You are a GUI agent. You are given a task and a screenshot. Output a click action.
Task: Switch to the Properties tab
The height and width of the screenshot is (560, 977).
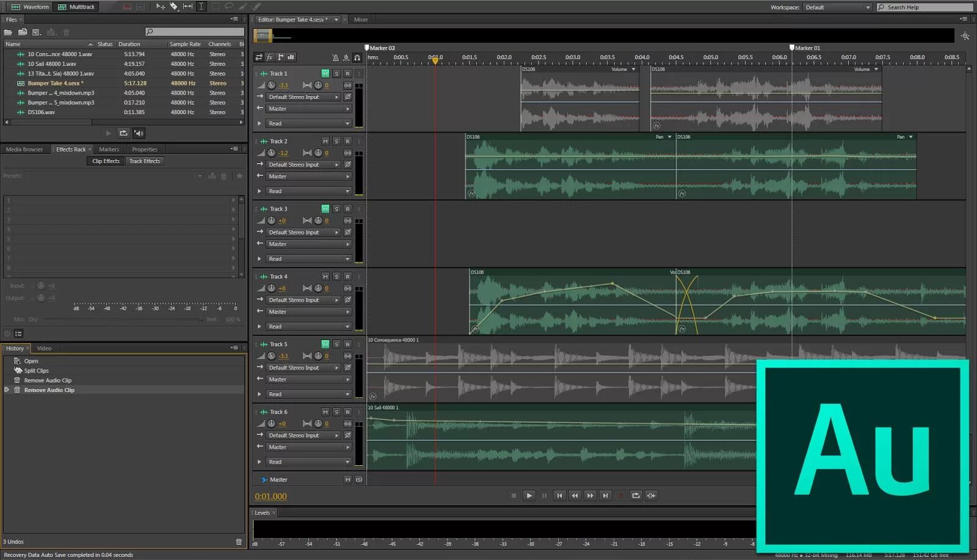145,150
